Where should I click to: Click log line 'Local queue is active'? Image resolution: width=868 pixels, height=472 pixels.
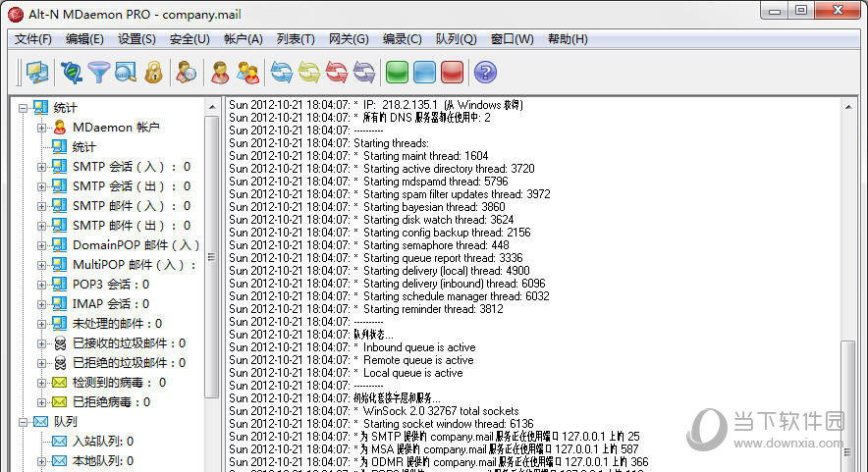pos(412,373)
